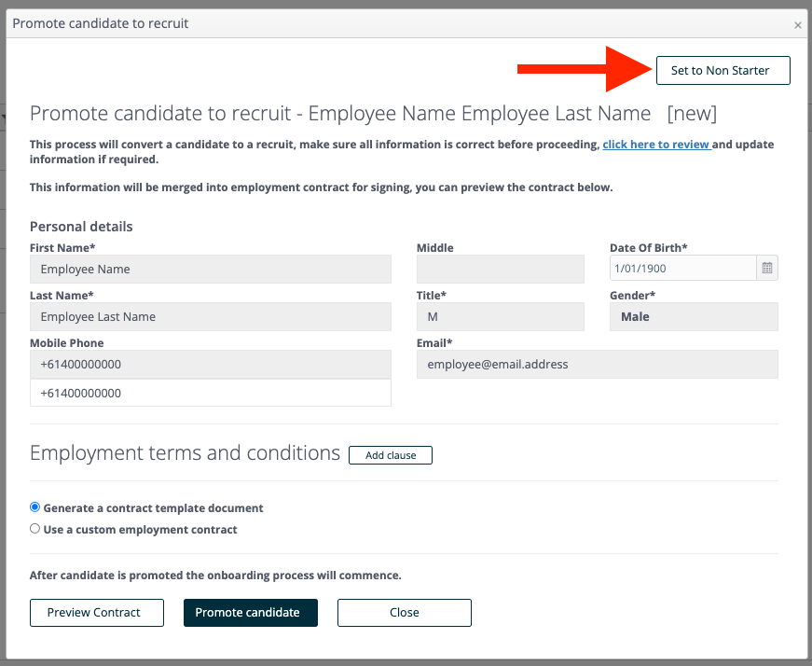Click the Close button at the bottom
Viewport: 812px width, 666px height.
[x=405, y=613]
